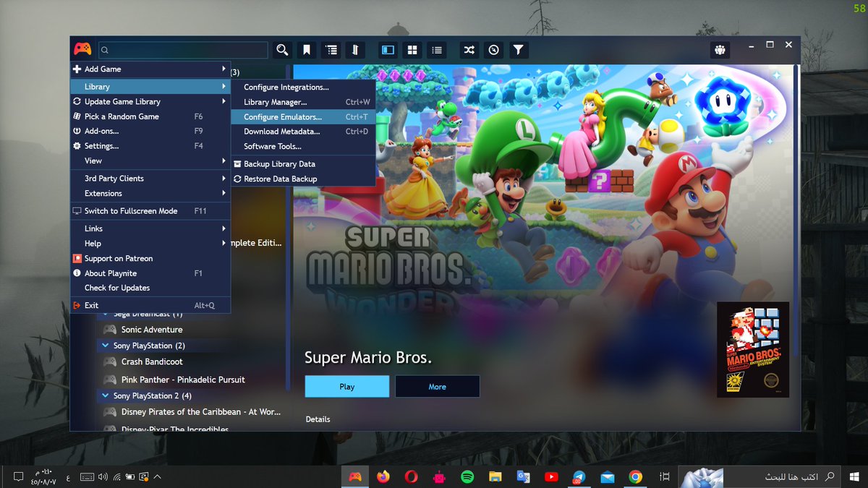Choose Pick a Random Game

click(x=150, y=116)
